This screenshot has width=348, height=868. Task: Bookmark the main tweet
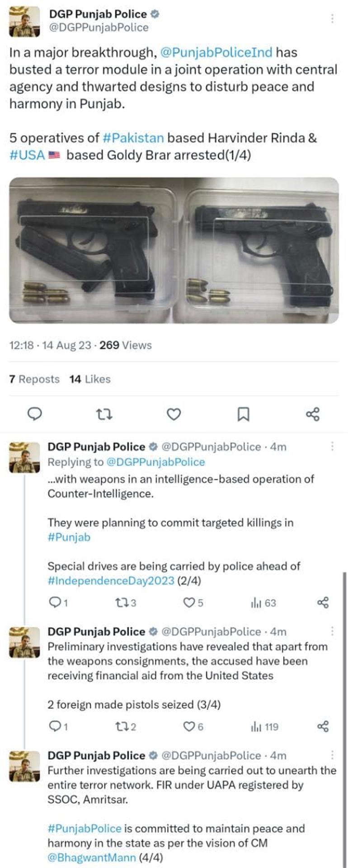click(x=243, y=414)
